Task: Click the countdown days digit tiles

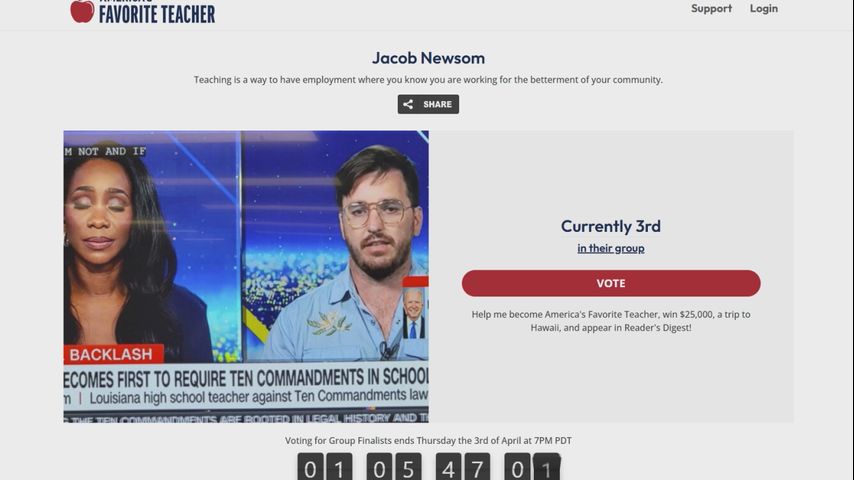Action: (325, 467)
